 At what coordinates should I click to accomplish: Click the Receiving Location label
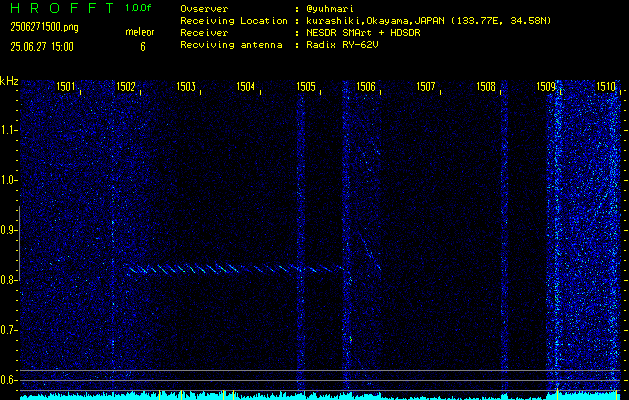(x=234, y=21)
